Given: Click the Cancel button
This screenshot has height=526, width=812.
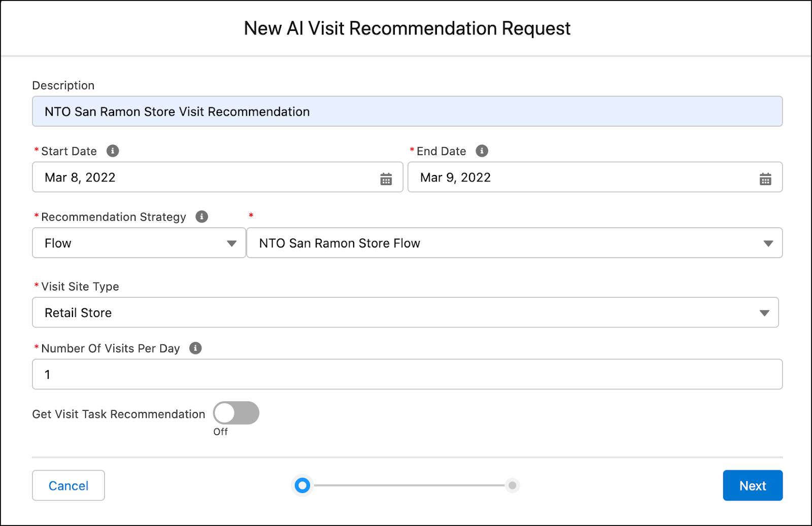Looking at the screenshot, I should (68, 485).
